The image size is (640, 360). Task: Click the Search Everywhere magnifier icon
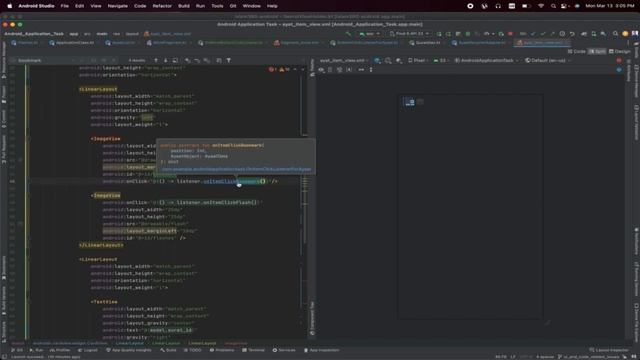[x=615, y=34]
